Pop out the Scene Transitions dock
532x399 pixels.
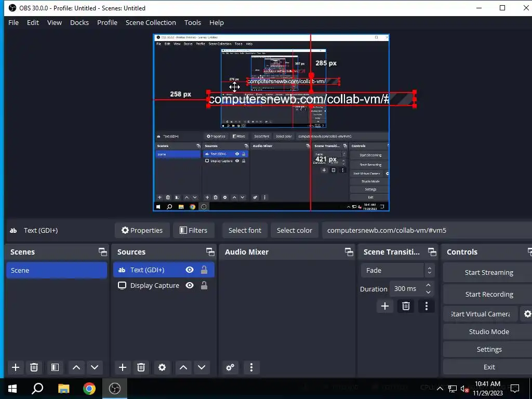point(432,252)
